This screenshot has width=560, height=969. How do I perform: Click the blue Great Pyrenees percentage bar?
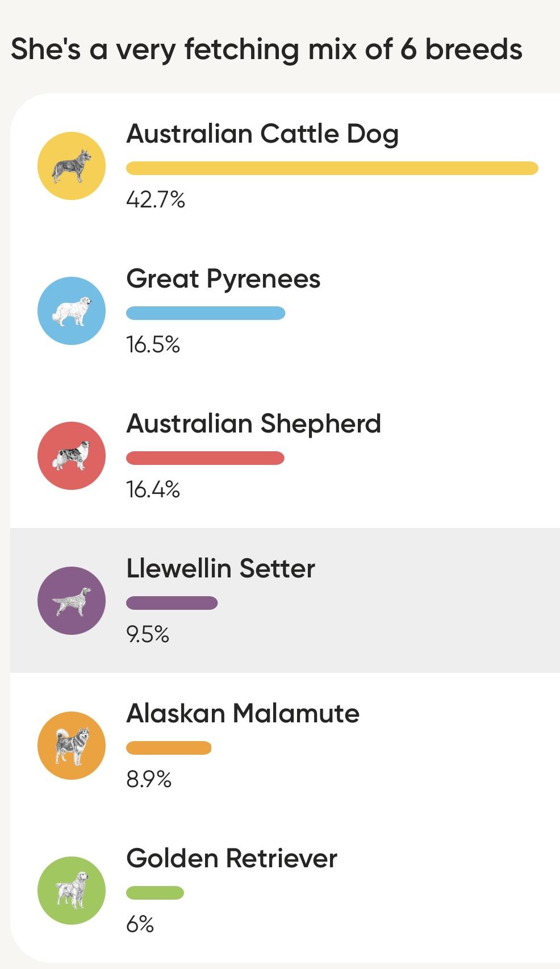point(206,313)
